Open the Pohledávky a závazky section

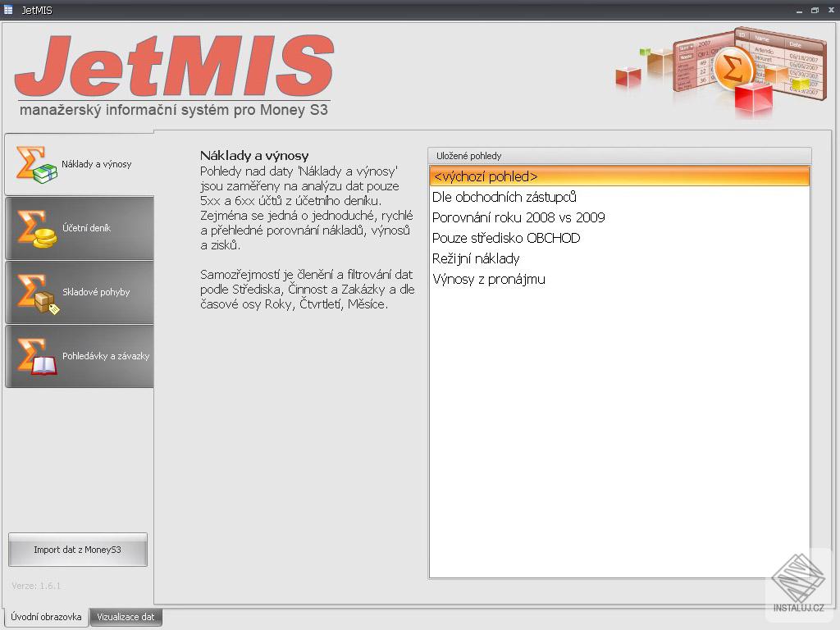tap(80, 356)
